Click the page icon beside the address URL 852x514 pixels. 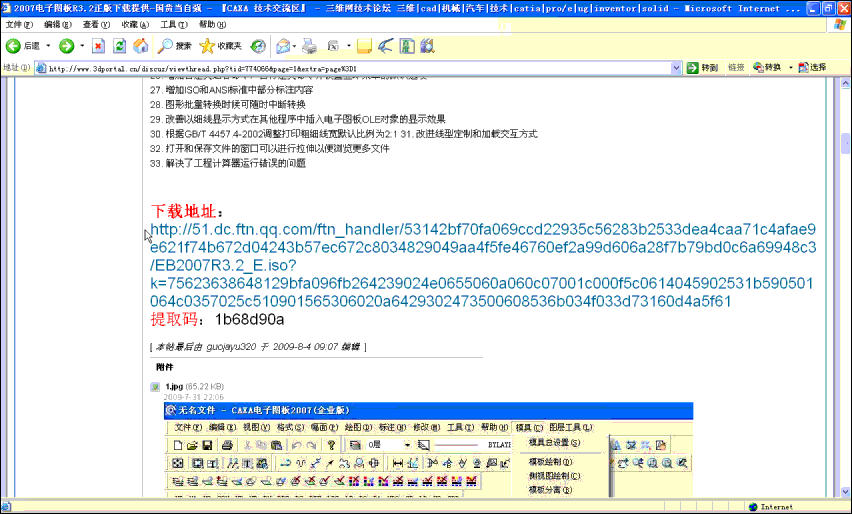tap(41, 68)
